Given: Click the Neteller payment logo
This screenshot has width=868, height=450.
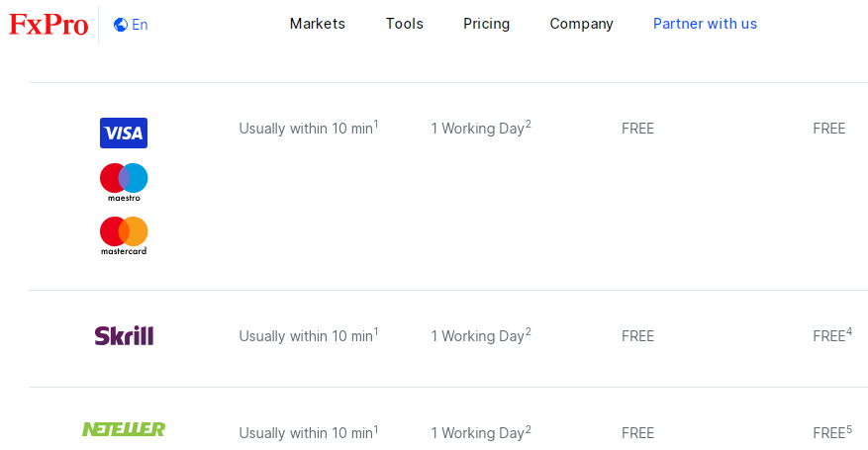Looking at the screenshot, I should point(124,429).
